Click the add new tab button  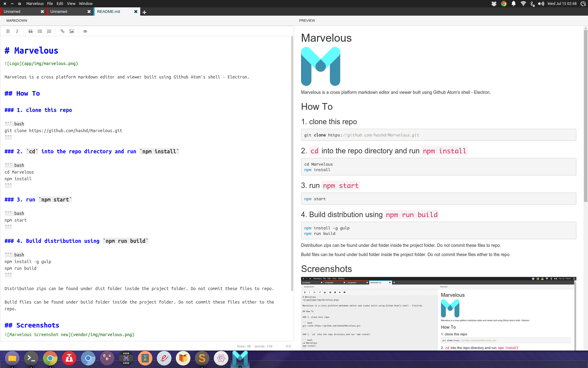point(144,11)
